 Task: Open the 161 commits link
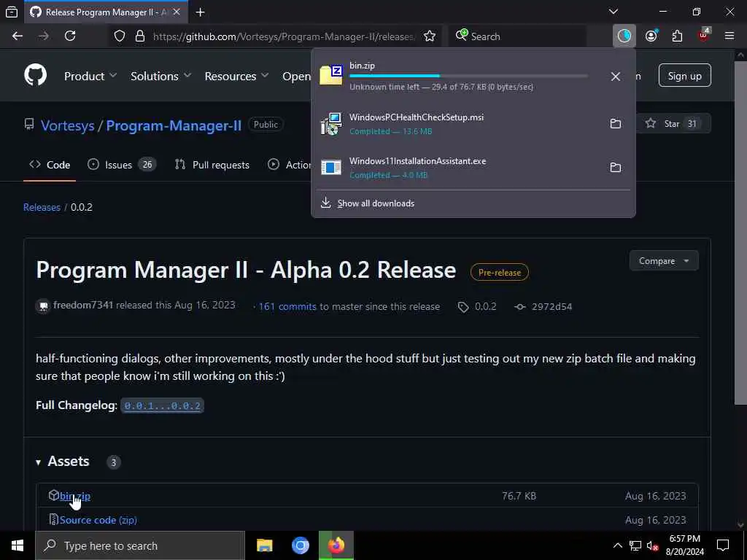click(x=287, y=307)
